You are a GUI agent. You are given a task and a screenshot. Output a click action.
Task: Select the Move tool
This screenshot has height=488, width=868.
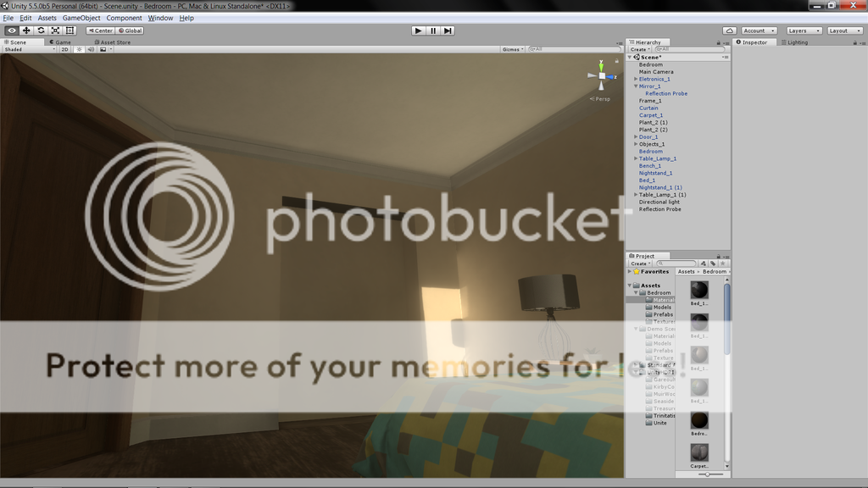click(x=26, y=30)
